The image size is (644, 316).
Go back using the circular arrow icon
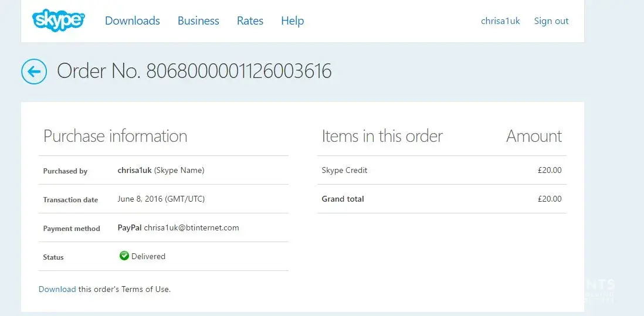click(x=33, y=72)
